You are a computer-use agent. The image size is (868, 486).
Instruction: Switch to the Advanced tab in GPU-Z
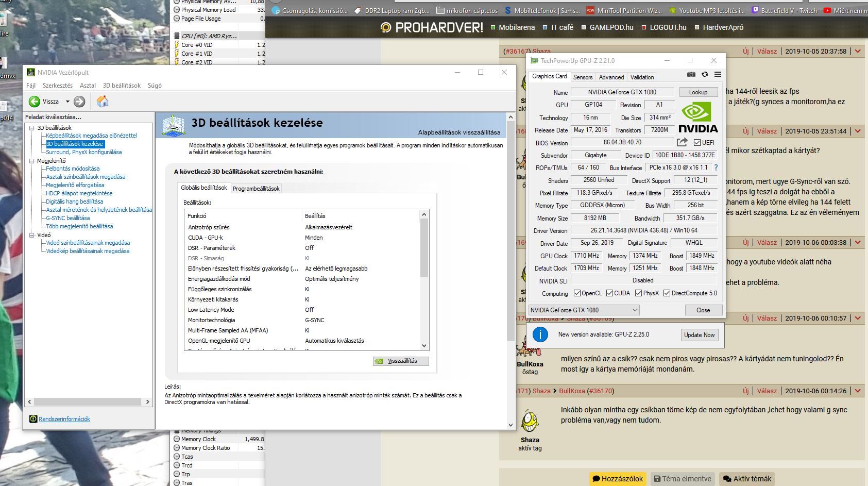(611, 77)
